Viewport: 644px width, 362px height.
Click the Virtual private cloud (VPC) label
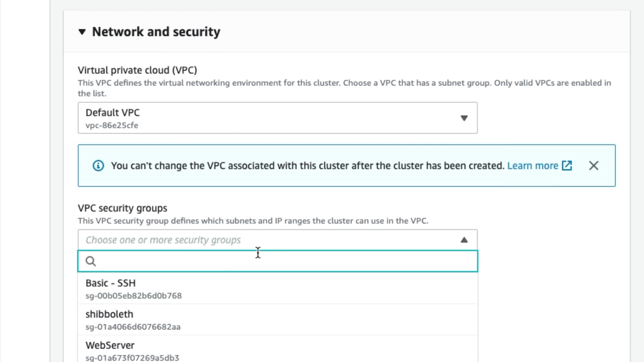[137, 70]
